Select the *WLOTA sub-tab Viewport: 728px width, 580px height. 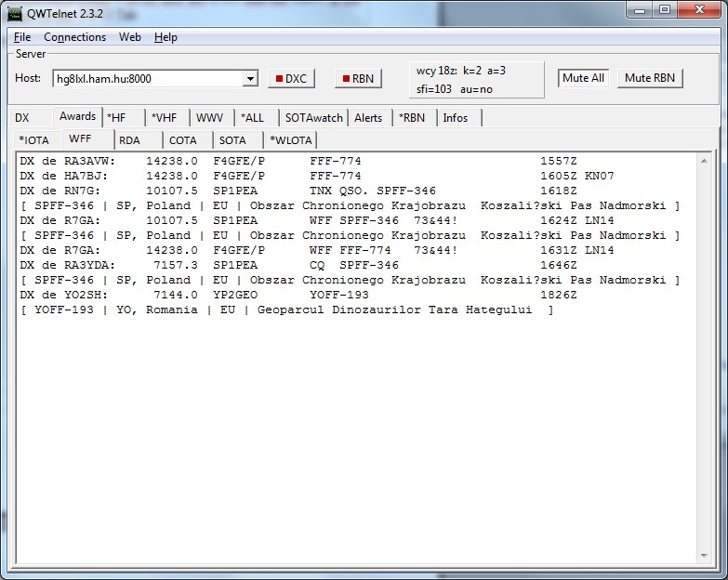(x=291, y=140)
